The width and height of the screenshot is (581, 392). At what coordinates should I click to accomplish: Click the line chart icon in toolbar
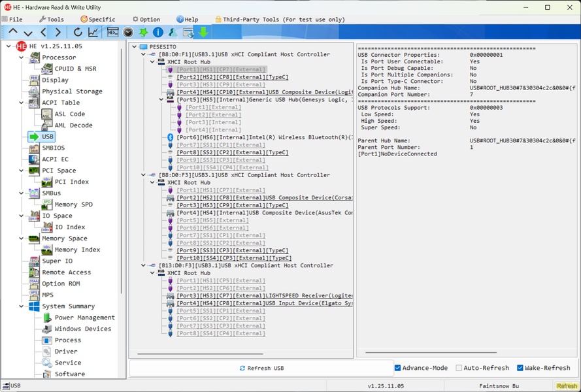coord(93,32)
